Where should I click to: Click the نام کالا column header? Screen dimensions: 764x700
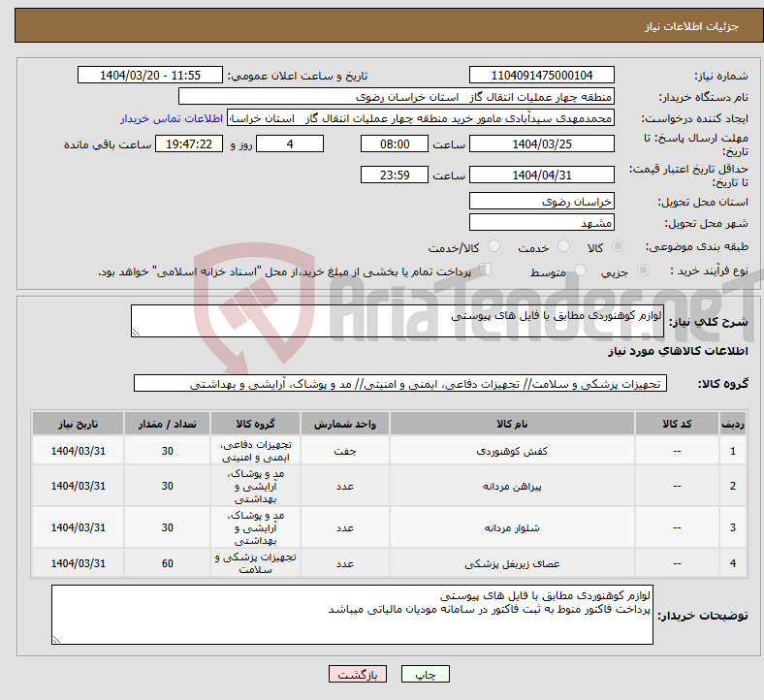(512, 424)
